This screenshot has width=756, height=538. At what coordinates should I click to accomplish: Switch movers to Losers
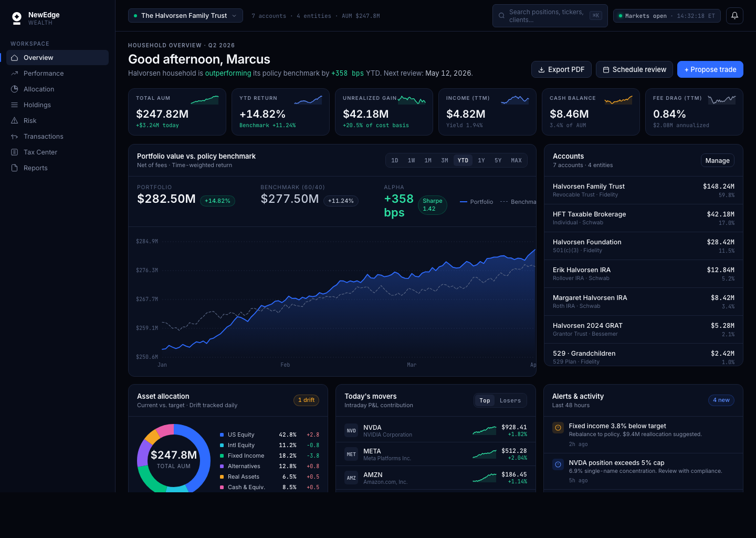click(510, 400)
